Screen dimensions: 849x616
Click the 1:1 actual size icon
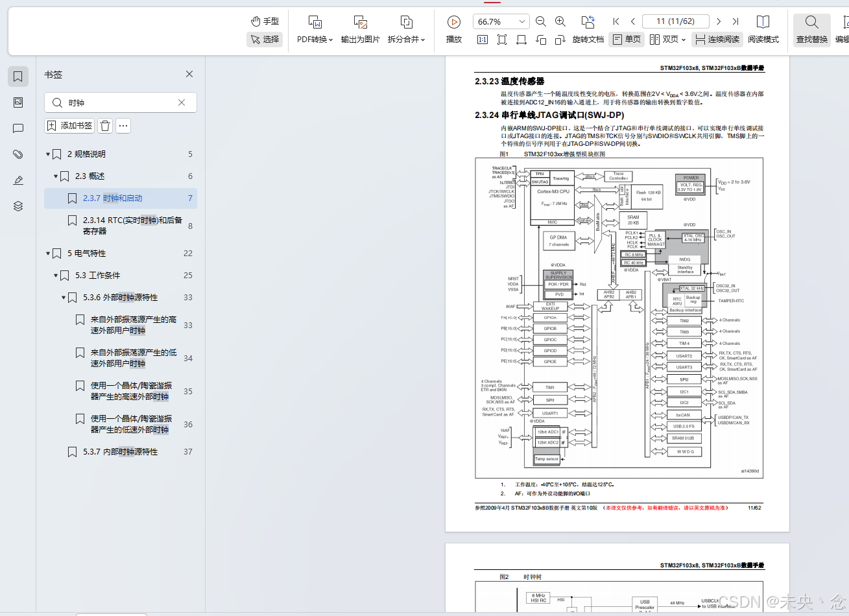pyautogui.click(x=482, y=40)
